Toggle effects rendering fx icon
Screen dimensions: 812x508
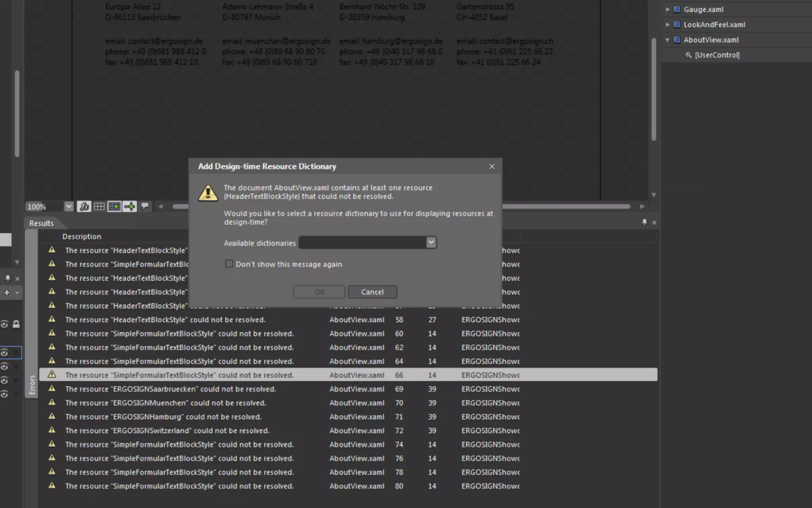(x=84, y=206)
